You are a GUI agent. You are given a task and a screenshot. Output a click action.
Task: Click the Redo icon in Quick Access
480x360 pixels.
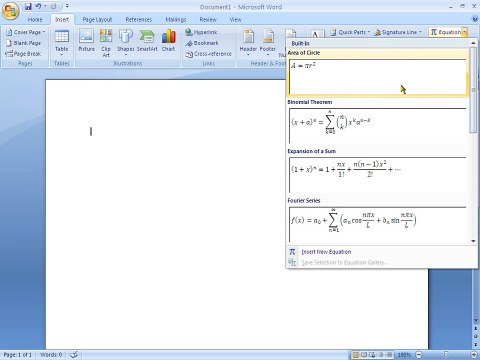[54, 6]
